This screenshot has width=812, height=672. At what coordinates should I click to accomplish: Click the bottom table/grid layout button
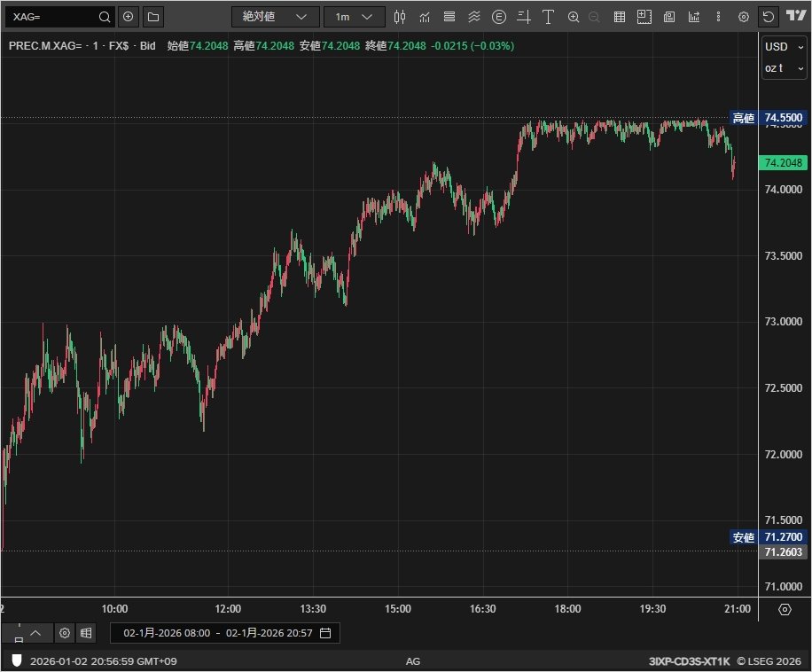[86, 633]
